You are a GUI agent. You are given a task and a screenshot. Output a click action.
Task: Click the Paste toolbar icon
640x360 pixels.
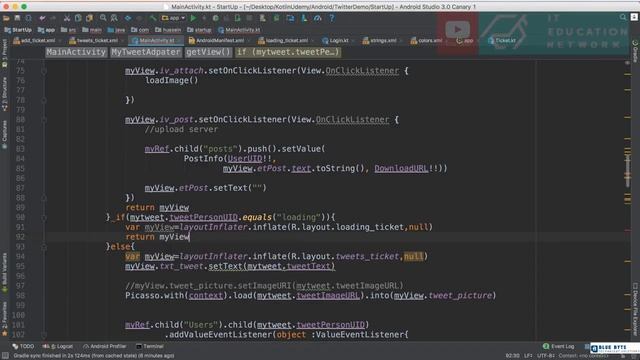tap(89, 18)
